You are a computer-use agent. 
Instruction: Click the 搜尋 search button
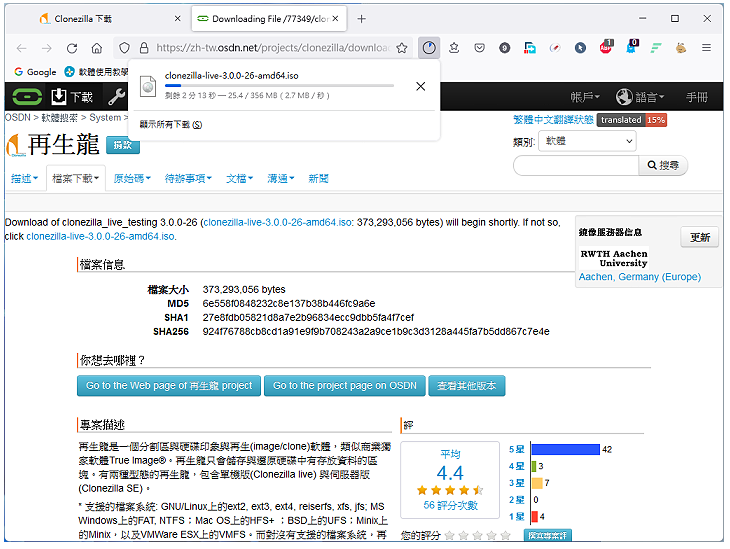point(663,165)
